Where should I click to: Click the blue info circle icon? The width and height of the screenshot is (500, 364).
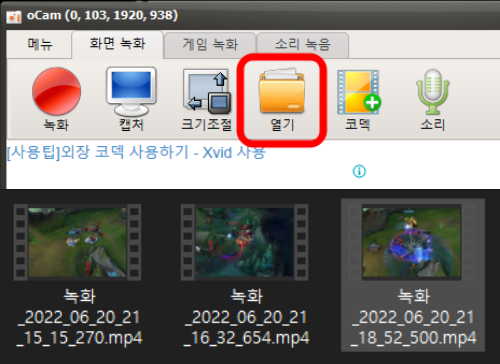click(359, 171)
